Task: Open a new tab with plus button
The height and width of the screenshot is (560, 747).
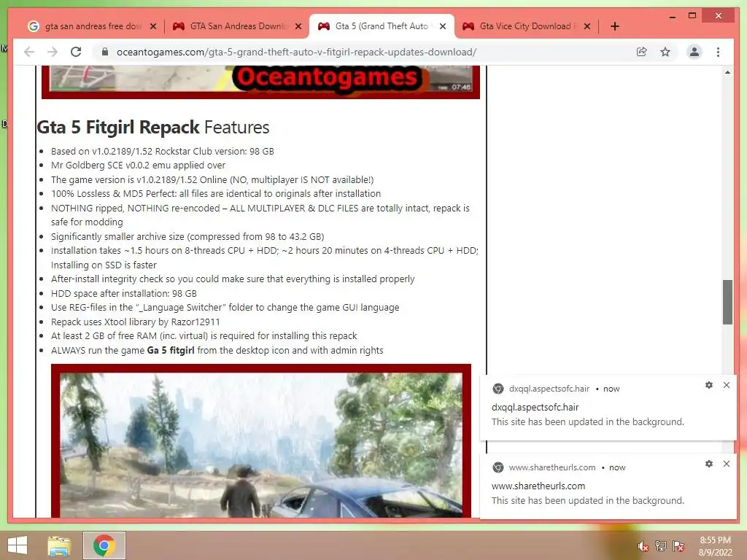Action: 615,26
